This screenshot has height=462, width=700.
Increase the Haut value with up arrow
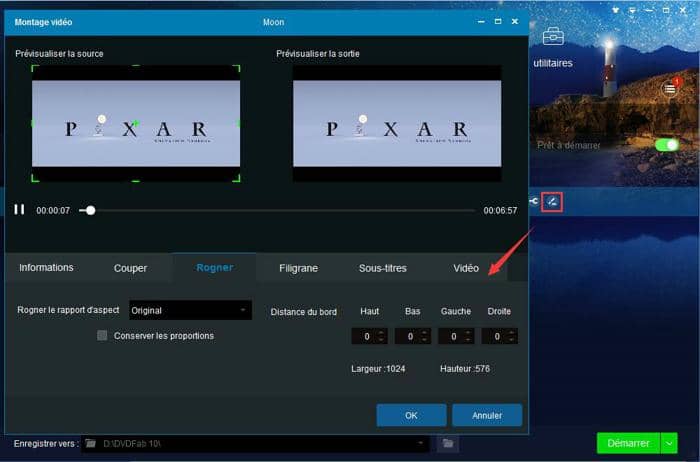[x=381, y=333]
